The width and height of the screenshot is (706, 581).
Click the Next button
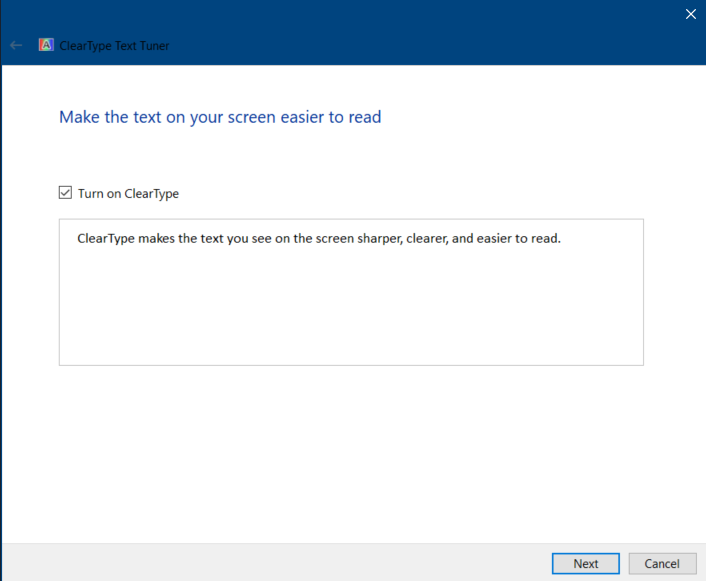pos(585,563)
